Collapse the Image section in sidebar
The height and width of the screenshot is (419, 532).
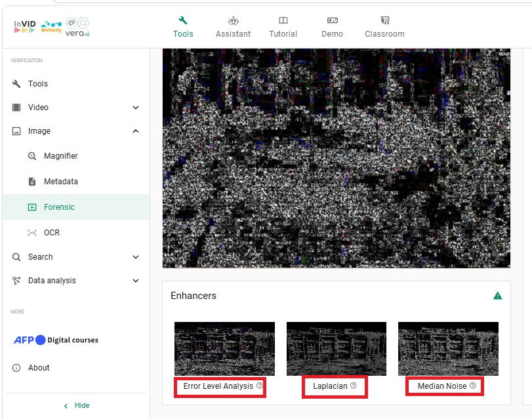click(x=136, y=131)
